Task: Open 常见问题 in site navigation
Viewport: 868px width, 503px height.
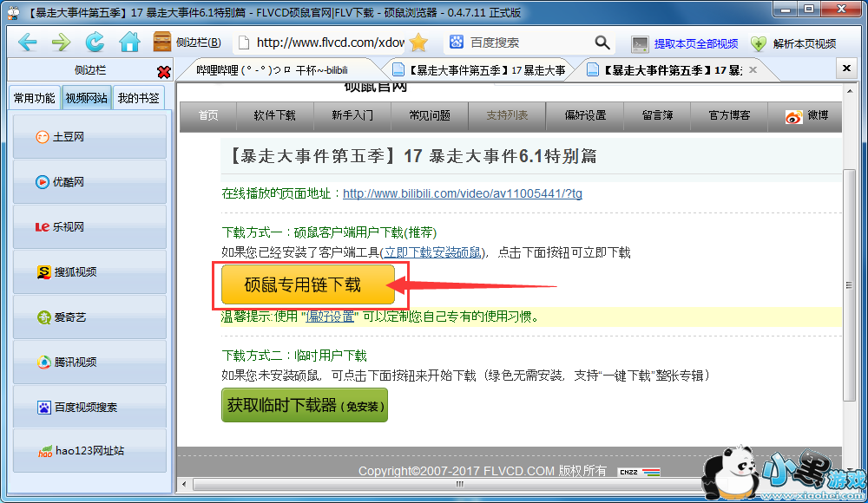Action: click(x=430, y=115)
